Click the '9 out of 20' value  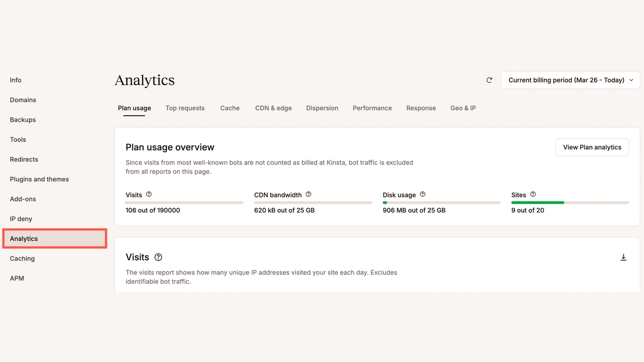tap(528, 210)
